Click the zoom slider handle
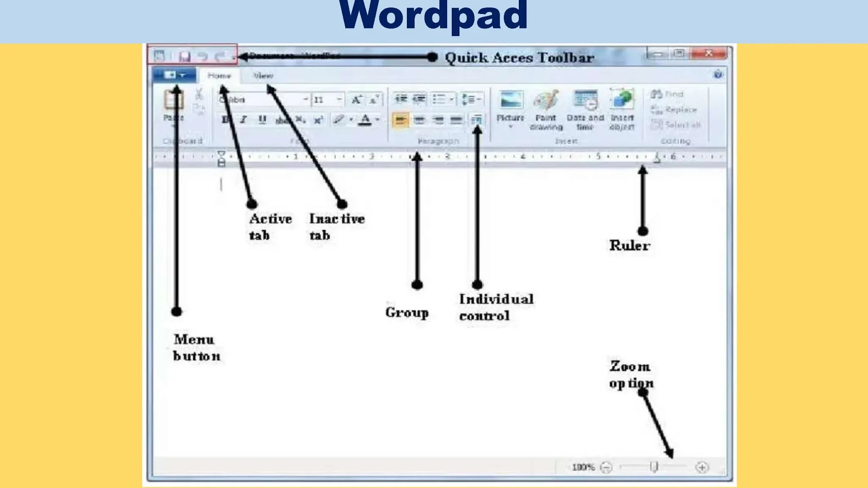868x488 pixels. (x=654, y=467)
